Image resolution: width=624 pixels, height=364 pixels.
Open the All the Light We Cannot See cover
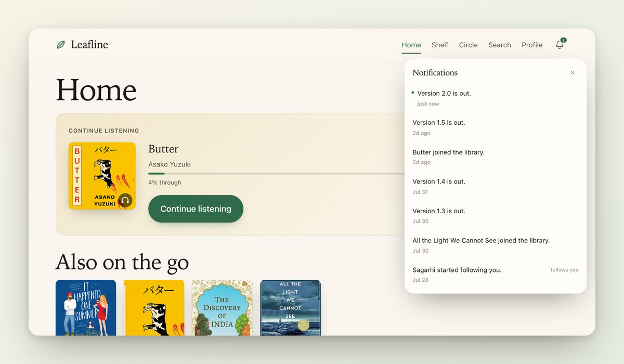pyautogui.click(x=290, y=308)
